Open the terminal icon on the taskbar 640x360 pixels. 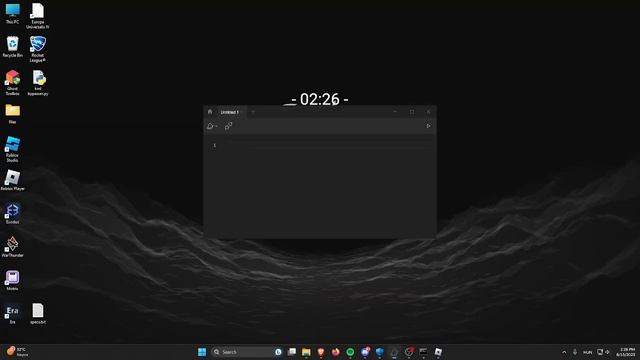tap(423, 352)
